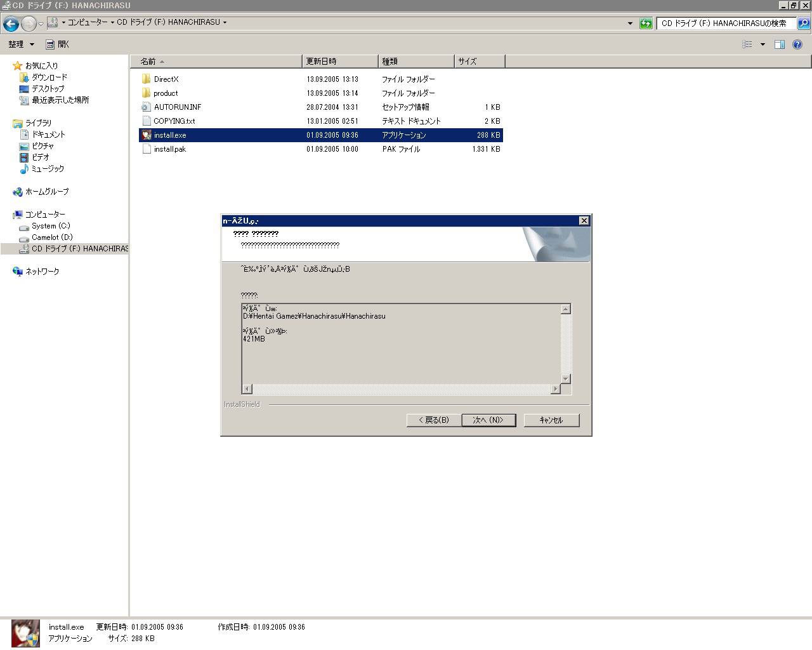Open デスクトップ in the navigation pane
This screenshot has width=812, height=650.
[48, 89]
